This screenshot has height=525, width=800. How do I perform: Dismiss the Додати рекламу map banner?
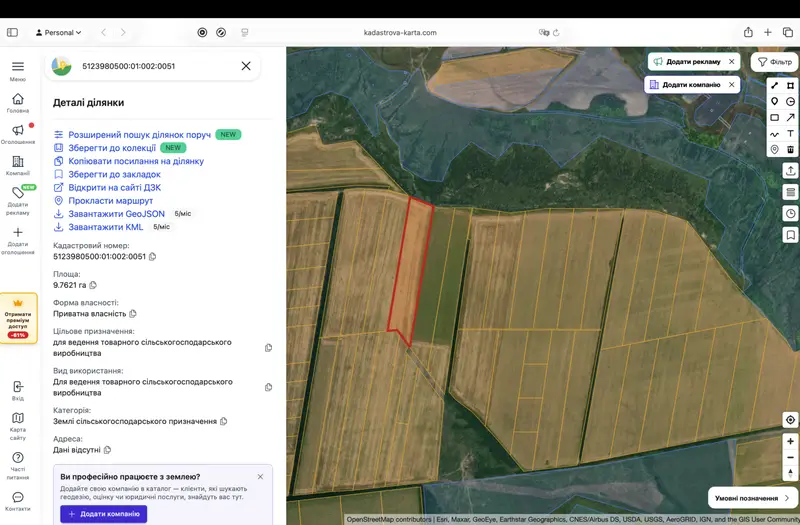[x=732, y=62]
